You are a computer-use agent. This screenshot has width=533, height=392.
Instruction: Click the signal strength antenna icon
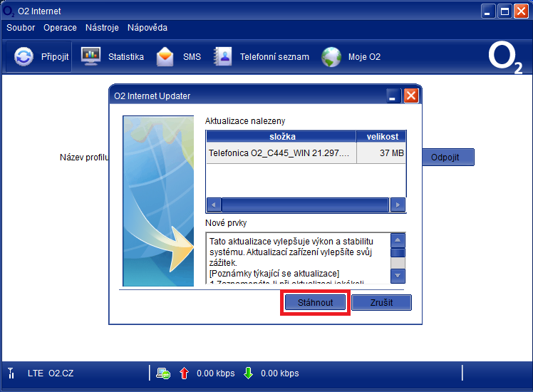pyautogui.click(x=11, y=373)
